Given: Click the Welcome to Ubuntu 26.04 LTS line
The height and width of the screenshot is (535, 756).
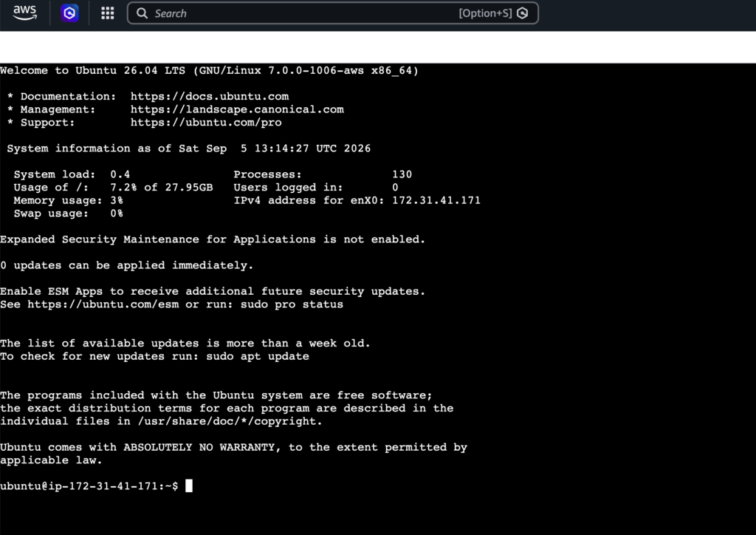Looking at the screenshot, I should click(209, 70).
